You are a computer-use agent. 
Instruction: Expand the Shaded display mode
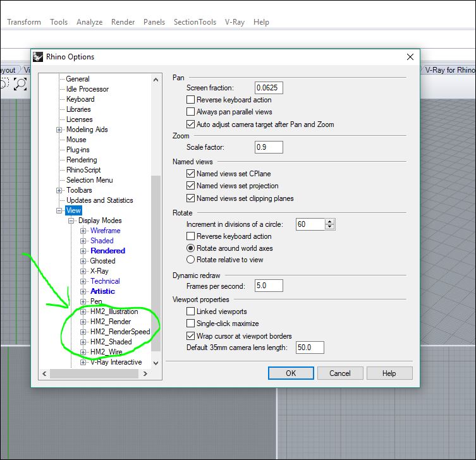coord(83,241)
